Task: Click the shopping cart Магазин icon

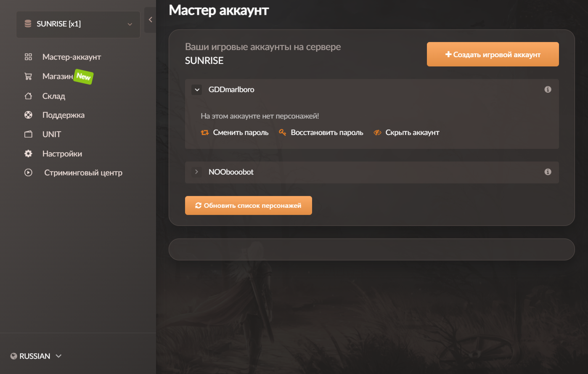Action: click(28, 77)
